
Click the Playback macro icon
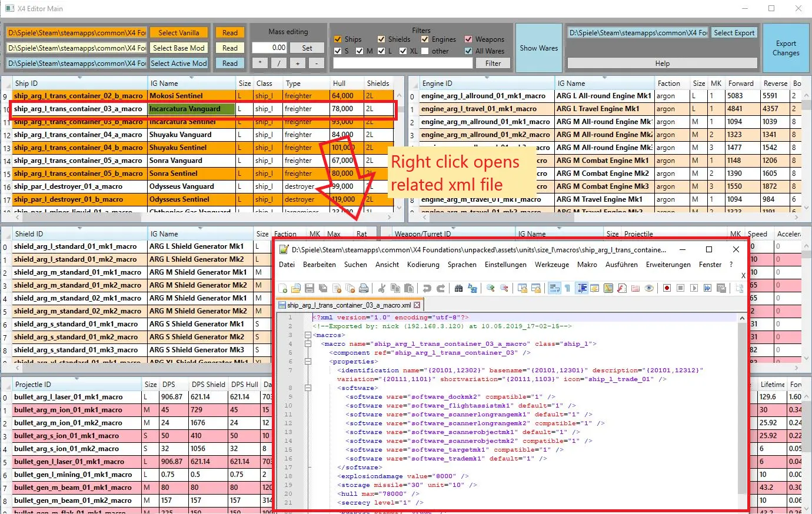click(x=693, y=288)
